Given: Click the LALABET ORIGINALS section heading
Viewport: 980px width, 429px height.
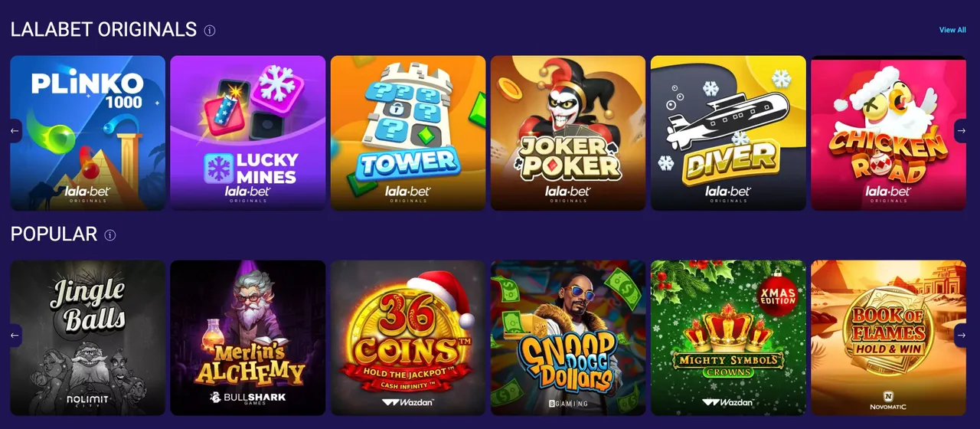Looking at the screenshot, I should tap(104, 30).
